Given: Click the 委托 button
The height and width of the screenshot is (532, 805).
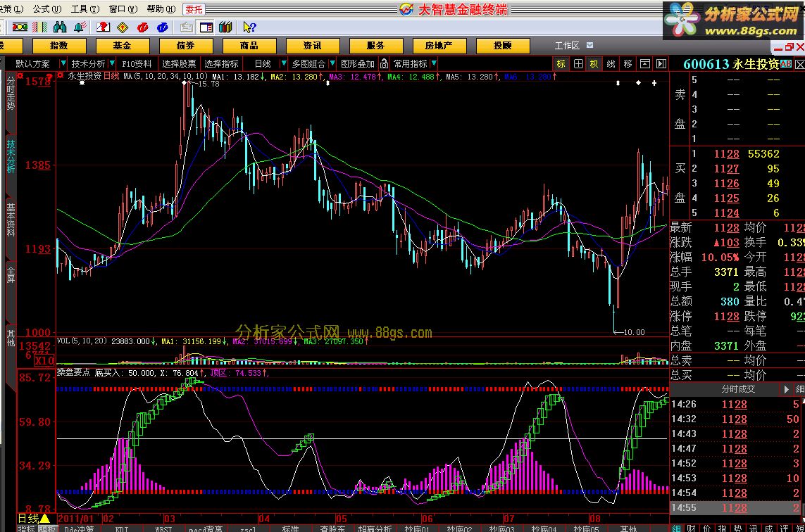Looking at the screenshot, I should pos(194,9).
